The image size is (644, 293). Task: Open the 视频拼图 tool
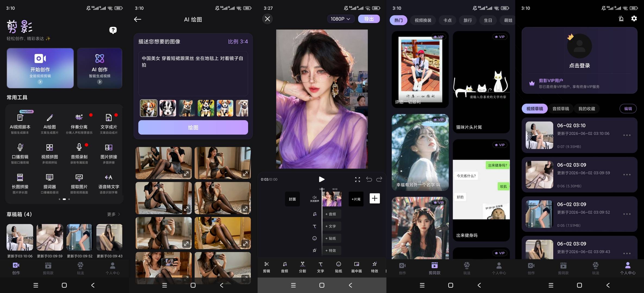[x=49, y=154]
